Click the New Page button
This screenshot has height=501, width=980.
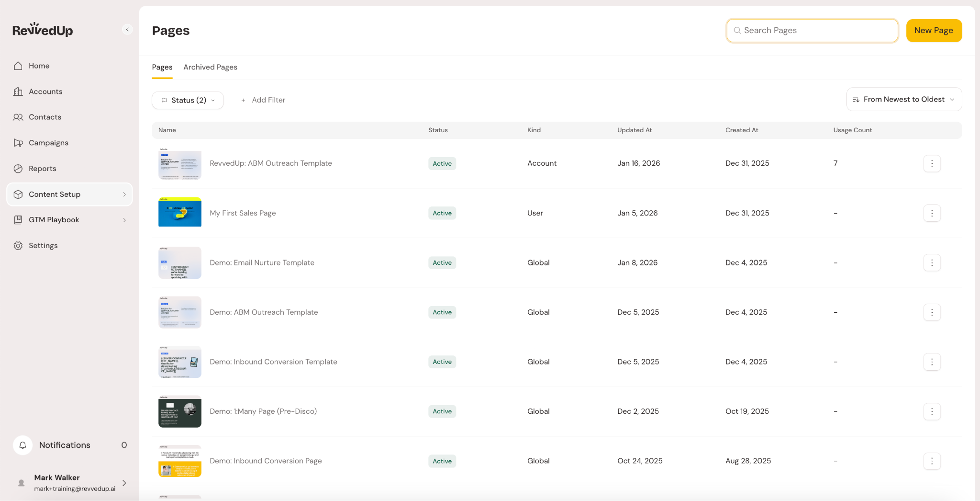(933, 31)
